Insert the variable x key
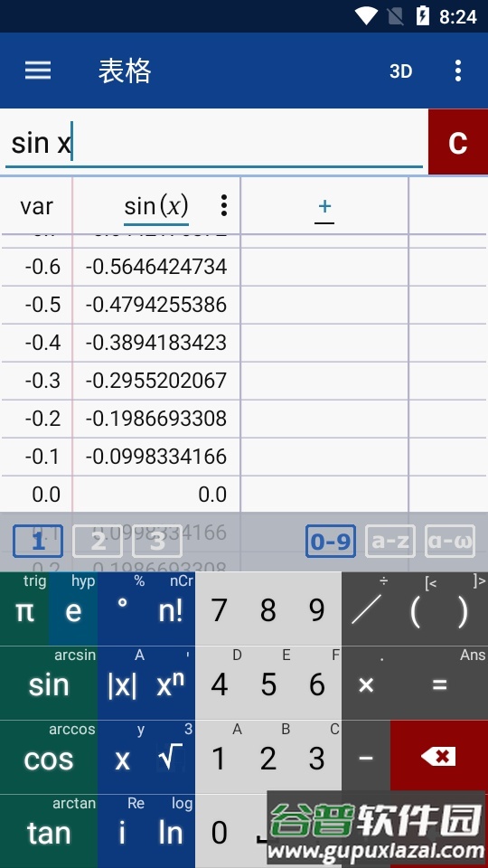Screen dimensions: 488x868 (122, 758)
